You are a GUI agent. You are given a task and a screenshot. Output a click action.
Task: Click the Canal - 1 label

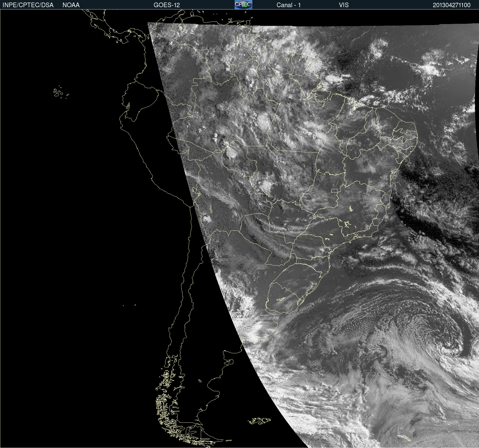pos(288,5)
